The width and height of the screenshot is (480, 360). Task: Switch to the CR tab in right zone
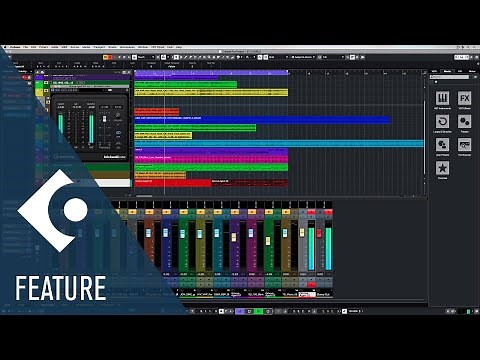[x=460, y=71]
